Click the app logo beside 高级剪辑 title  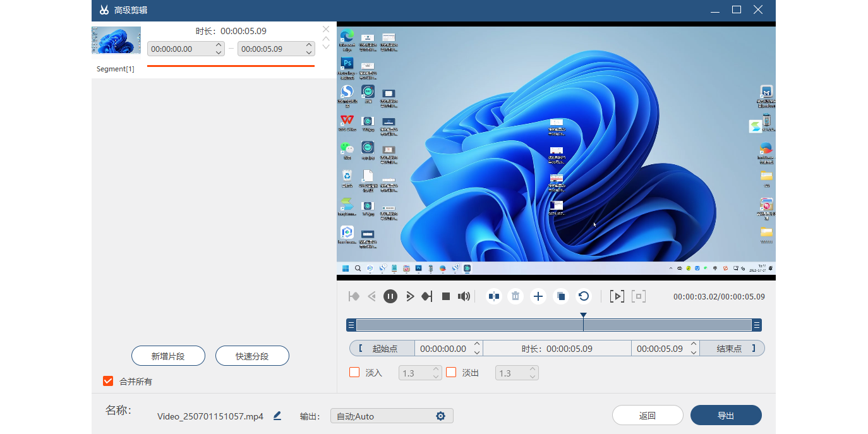(x=104, y=10)
